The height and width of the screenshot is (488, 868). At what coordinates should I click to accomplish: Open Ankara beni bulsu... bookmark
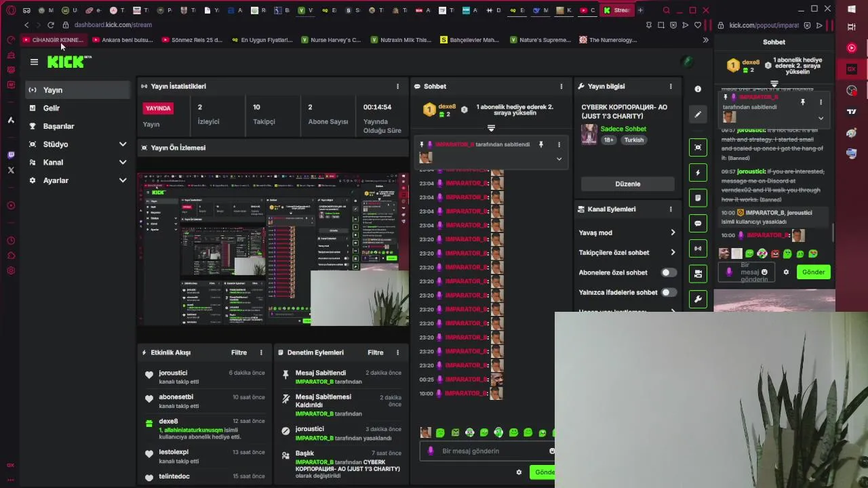pos(122,40)
